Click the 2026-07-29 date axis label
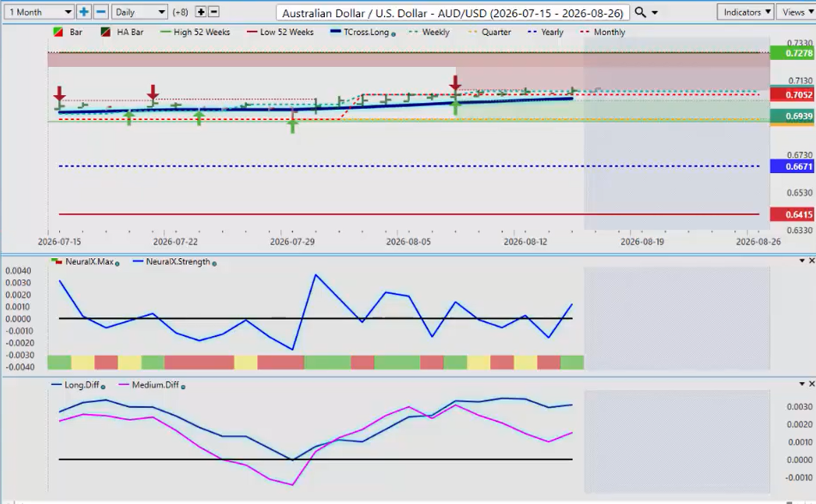 [292, 242]
